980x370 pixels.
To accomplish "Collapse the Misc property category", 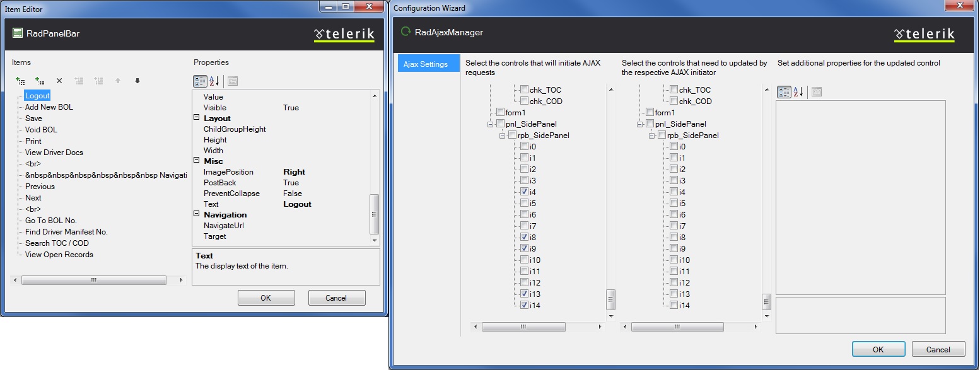I will click(197, 161).
